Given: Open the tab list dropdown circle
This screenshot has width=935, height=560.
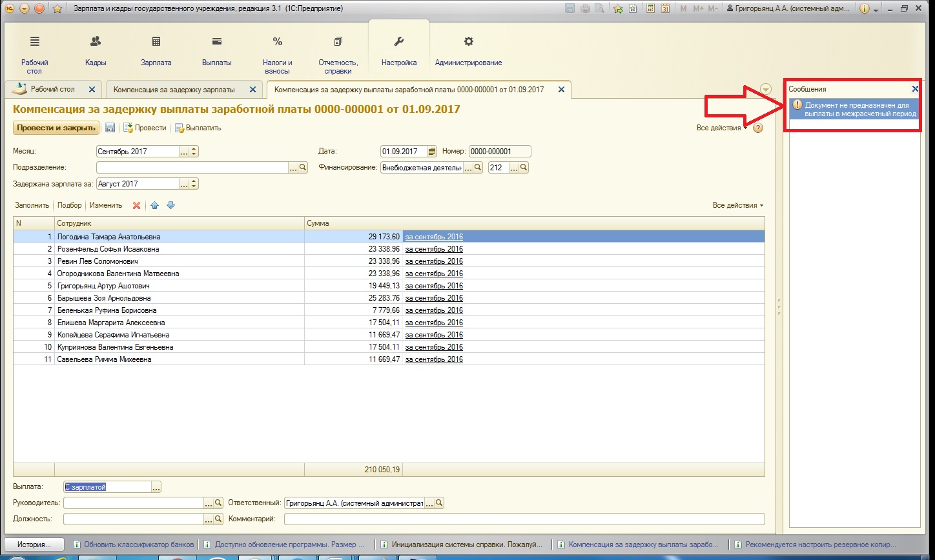Looking at the screenshot, I should 766,89.
